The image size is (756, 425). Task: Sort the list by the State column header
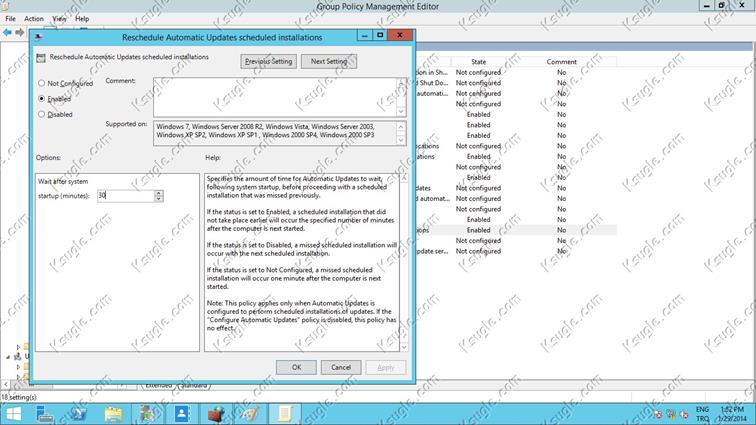(478, 62)
